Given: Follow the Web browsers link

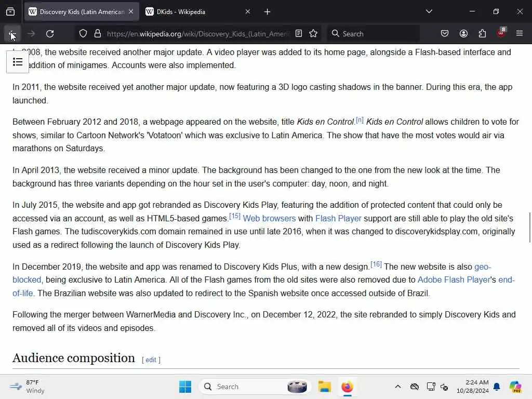Looking at the screenshot, I should (269, 219).
